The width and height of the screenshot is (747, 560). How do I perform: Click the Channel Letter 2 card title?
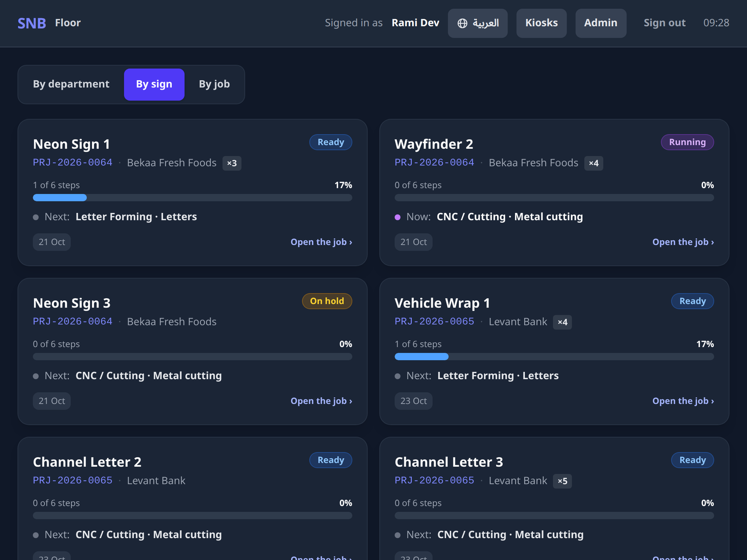pyautogui.click(x=87, y=462)
